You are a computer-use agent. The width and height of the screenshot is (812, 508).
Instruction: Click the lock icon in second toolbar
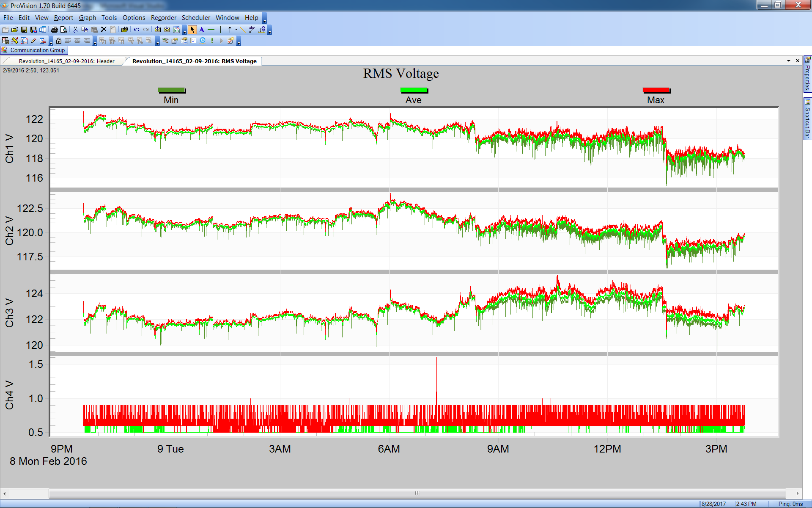click(59, 41)
